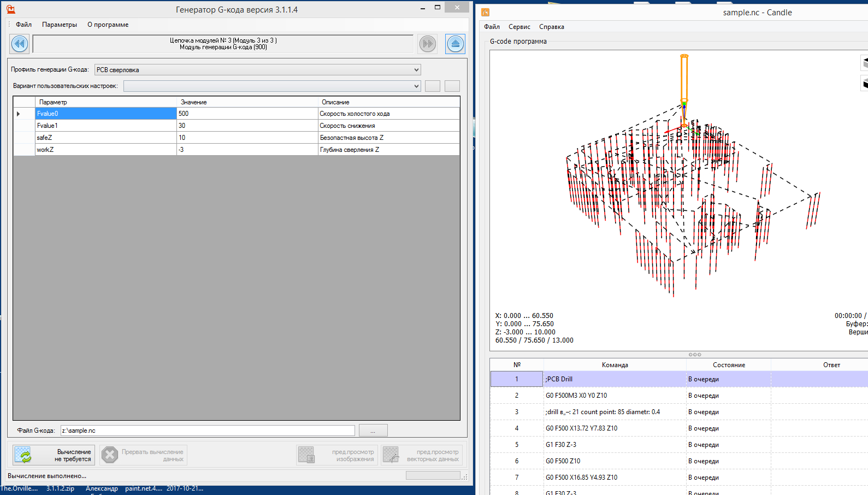Click пред.просмотр векторных данных button
The height and width of the screenshot is (495, 868).
(422, 455)
